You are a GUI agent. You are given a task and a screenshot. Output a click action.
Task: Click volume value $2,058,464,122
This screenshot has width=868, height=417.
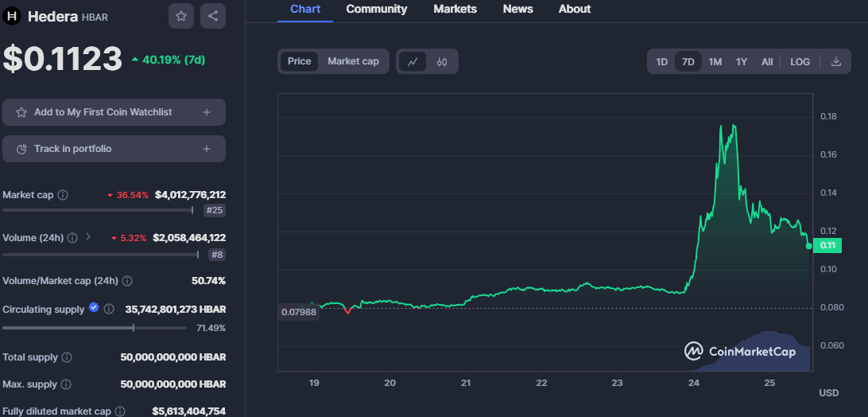click(189, 238)
